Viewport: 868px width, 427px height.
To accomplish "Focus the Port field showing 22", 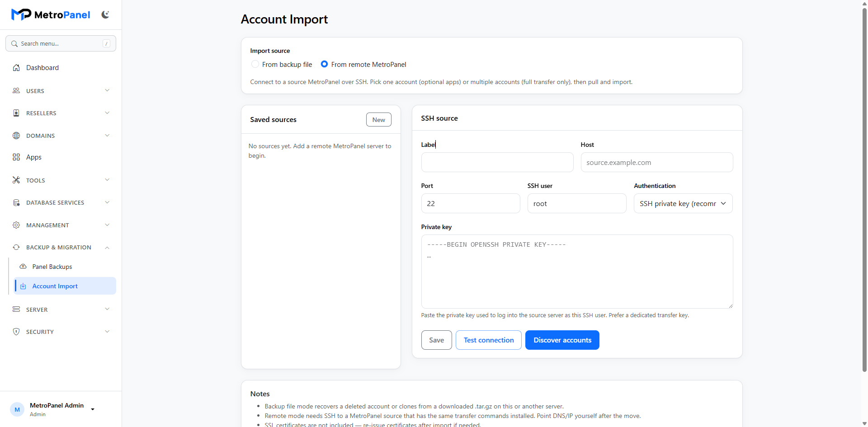I will (471, 203).
